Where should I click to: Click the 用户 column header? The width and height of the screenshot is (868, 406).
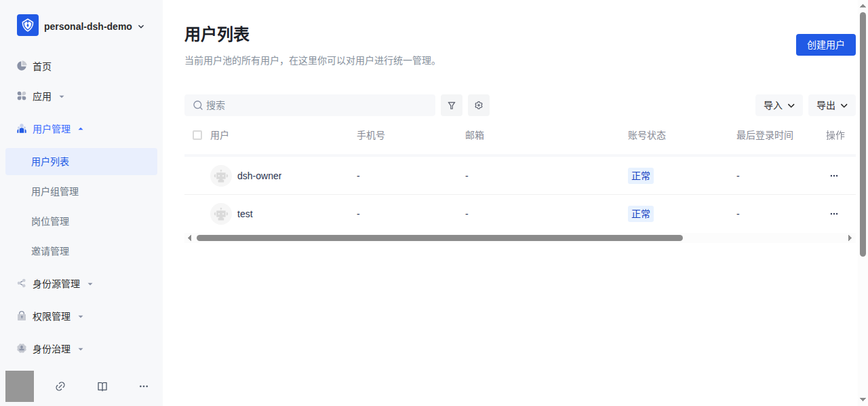[219, 135]
